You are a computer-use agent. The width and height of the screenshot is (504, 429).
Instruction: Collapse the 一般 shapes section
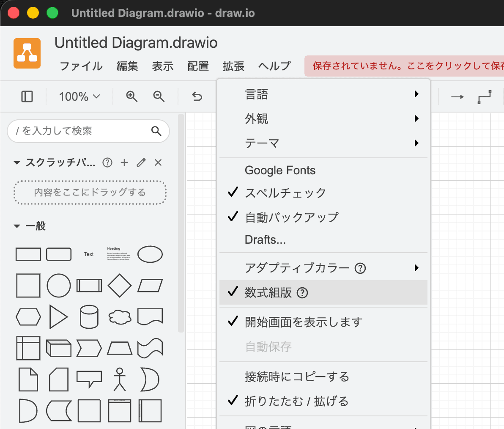[x=17, y=226]
